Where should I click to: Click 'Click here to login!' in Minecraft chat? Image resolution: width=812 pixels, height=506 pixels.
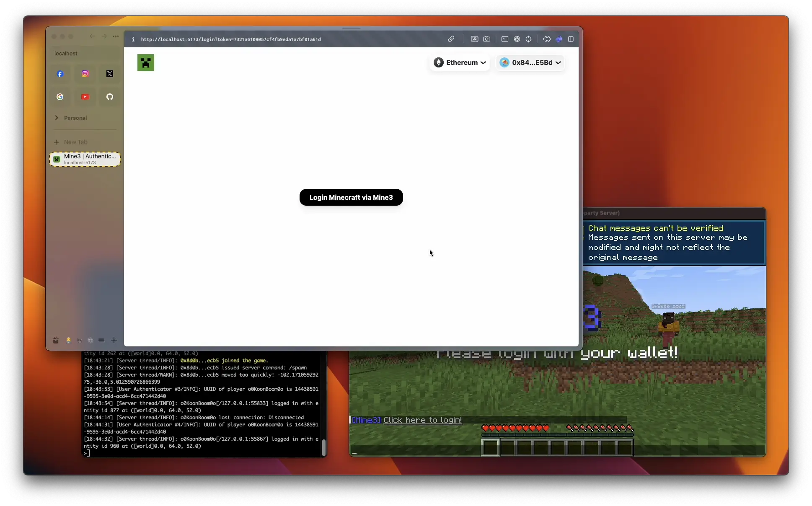tap(423, 420)
